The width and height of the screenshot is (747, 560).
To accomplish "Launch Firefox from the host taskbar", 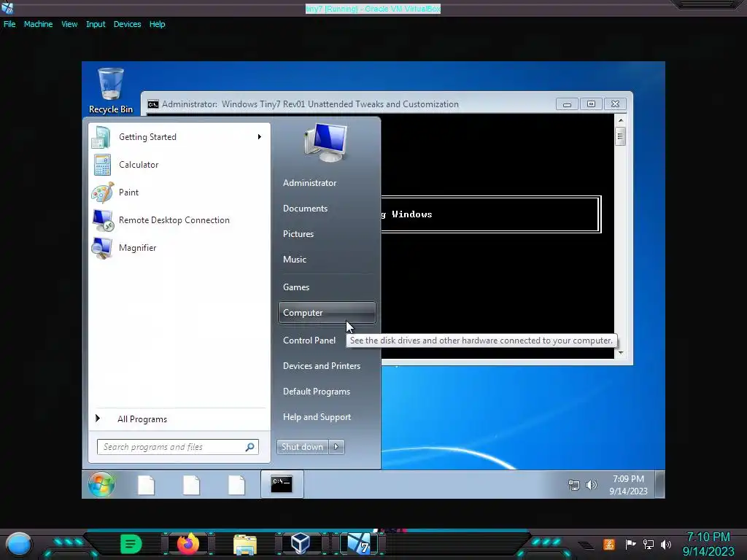I will click(x=187, y=544).
